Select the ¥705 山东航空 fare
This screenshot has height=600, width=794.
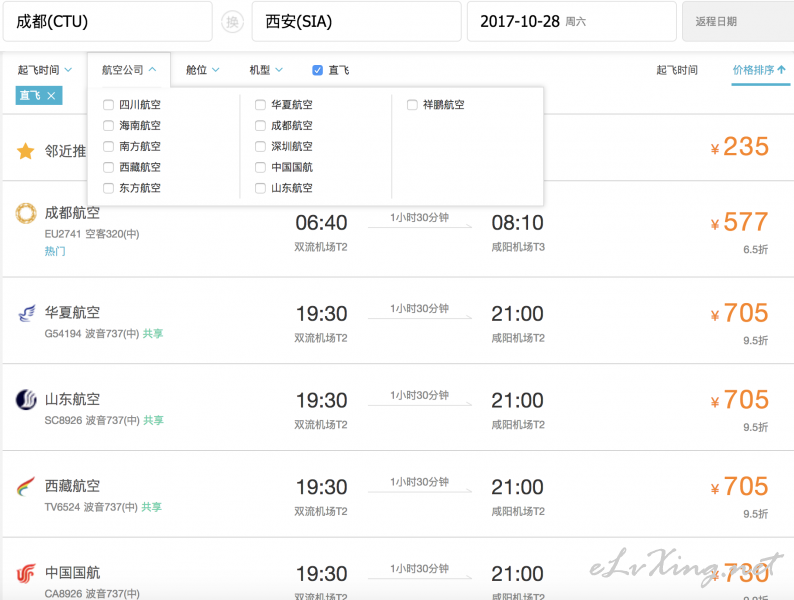(740, 400)
